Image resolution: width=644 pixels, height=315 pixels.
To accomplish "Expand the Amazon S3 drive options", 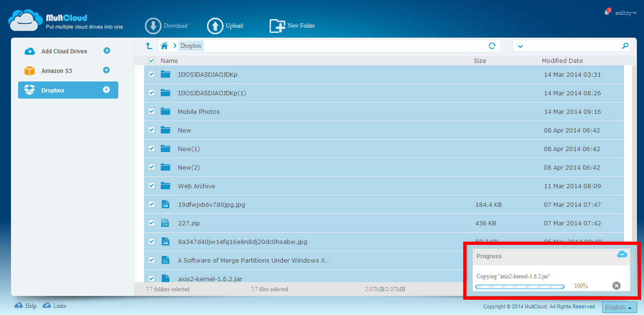I will pos(106,71).
